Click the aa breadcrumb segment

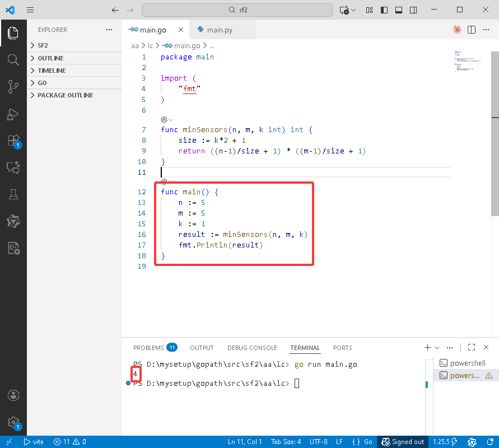click(135, 46)
